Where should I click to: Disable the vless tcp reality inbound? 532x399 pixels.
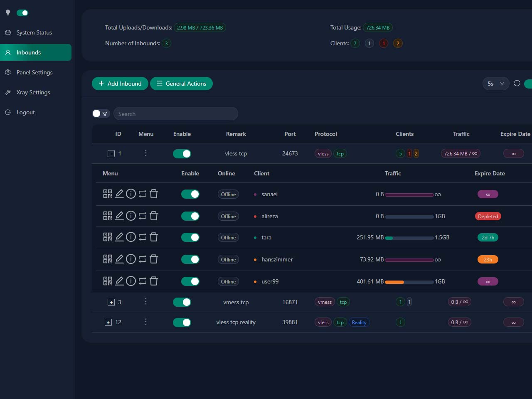(182, 322)
